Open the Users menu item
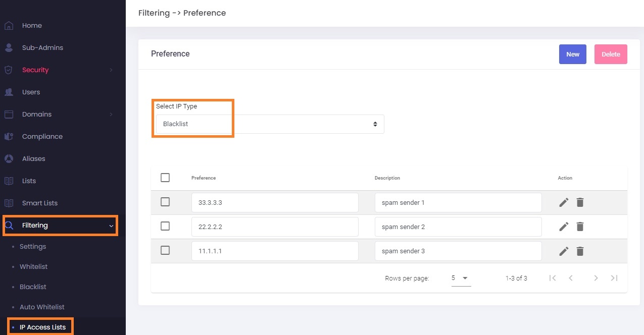644x335 pixels. point(31,92)
